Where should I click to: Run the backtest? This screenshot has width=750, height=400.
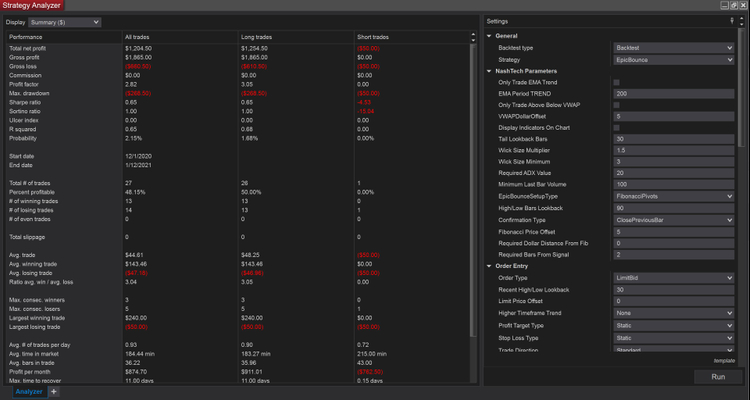(x=718, y=377)
